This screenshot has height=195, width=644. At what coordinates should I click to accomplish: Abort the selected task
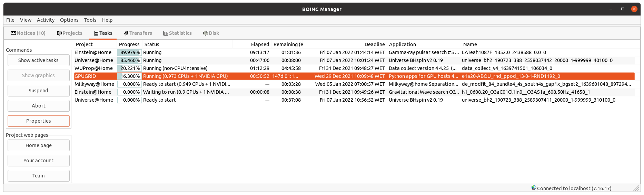pos(39,106)
